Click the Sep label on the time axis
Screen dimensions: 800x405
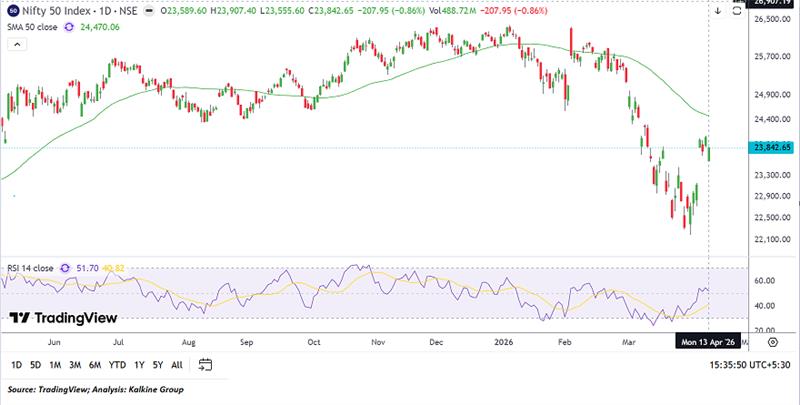246,342
